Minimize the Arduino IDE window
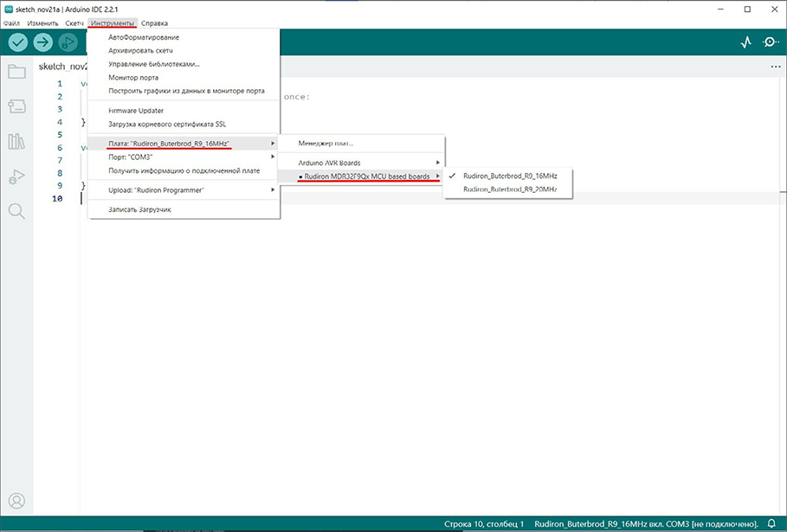787x532 pixels. (720, 9)
